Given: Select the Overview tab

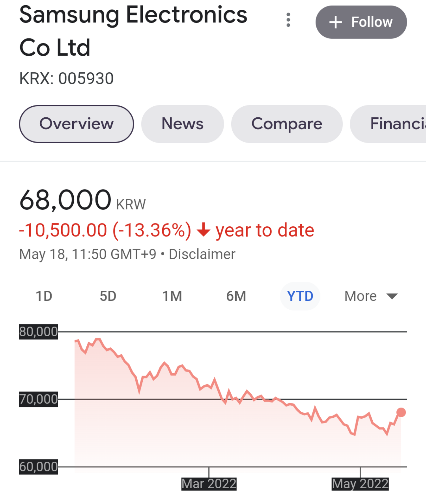Looking at the screenshot, I should (x=76, y=124).
